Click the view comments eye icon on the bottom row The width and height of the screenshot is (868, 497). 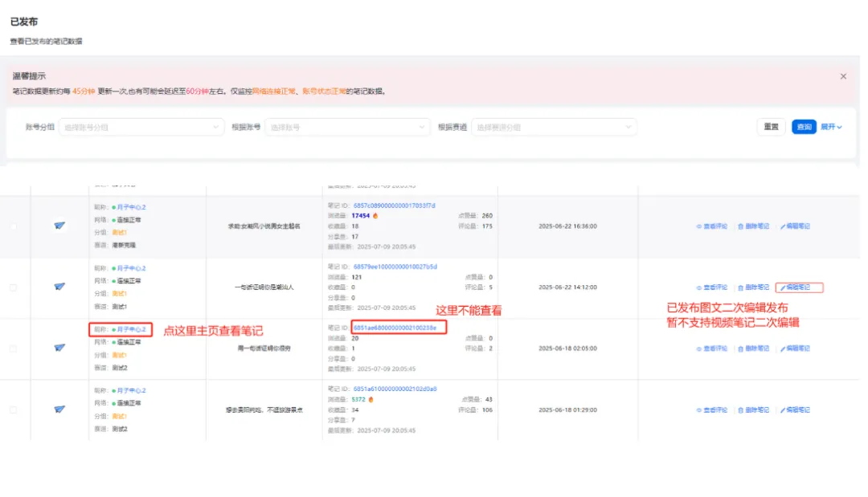pos(698,409)
